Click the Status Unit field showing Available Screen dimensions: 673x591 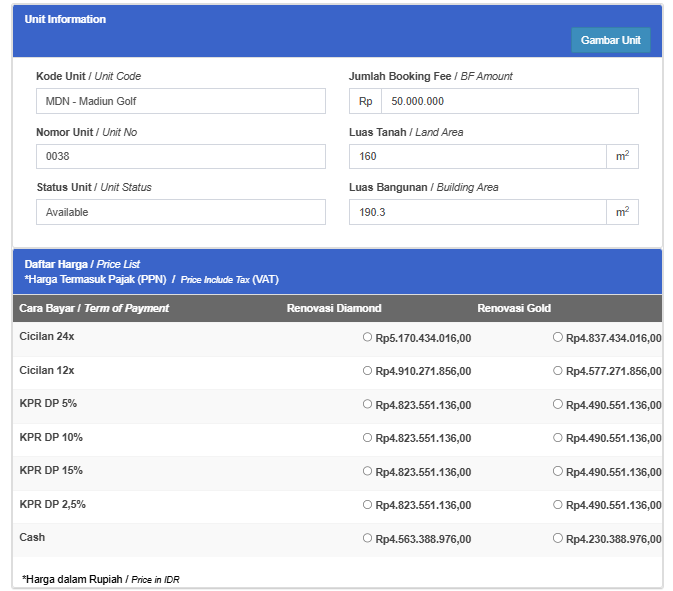click(x=181, y=212)
